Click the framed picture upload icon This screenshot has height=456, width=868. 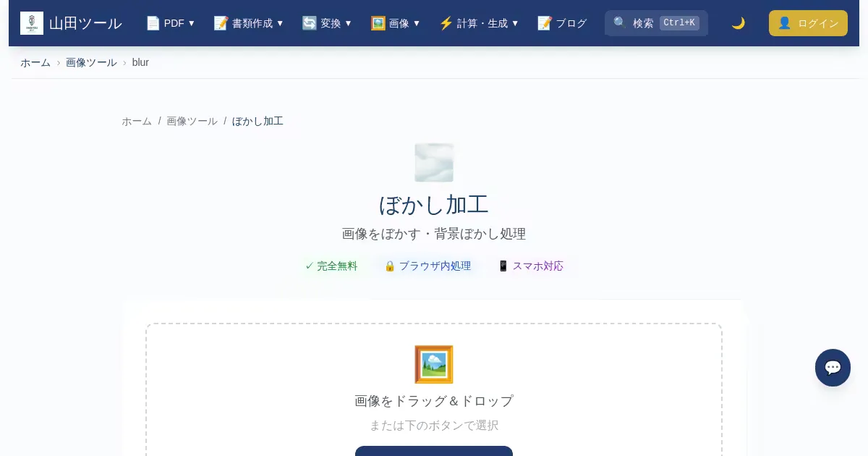coord(434,364)
